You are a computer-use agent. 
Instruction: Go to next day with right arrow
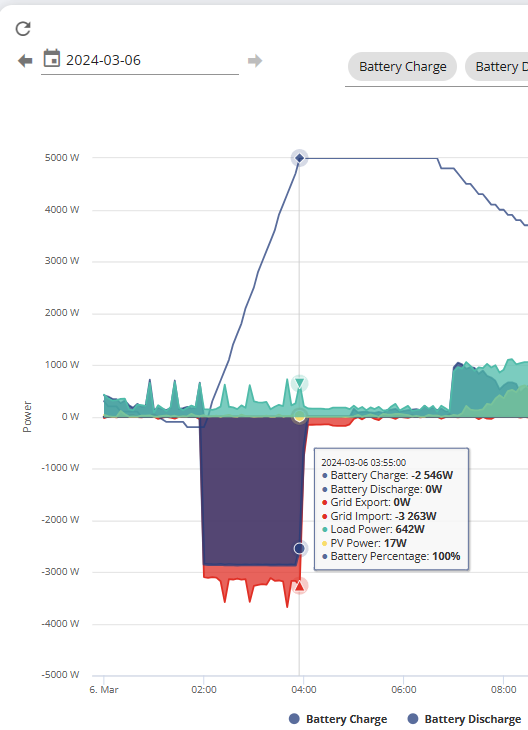pyautogui.click(x=255, y=61)
